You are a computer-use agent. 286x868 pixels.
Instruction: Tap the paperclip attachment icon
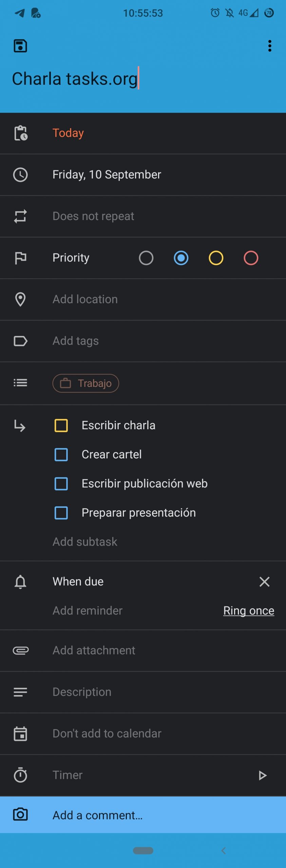point(21,651)
